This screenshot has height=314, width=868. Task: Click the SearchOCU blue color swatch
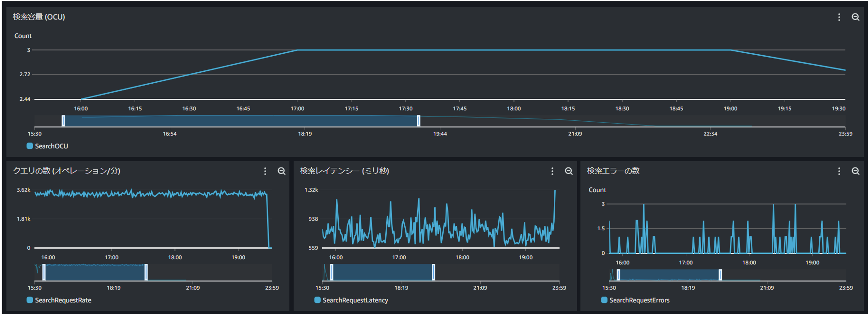tap(30, 146)
